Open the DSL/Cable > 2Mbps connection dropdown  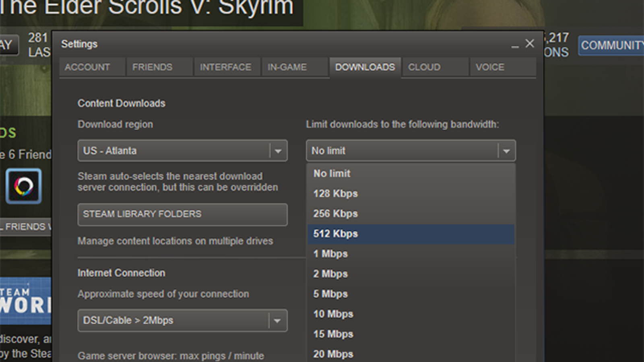click(182, 321)
